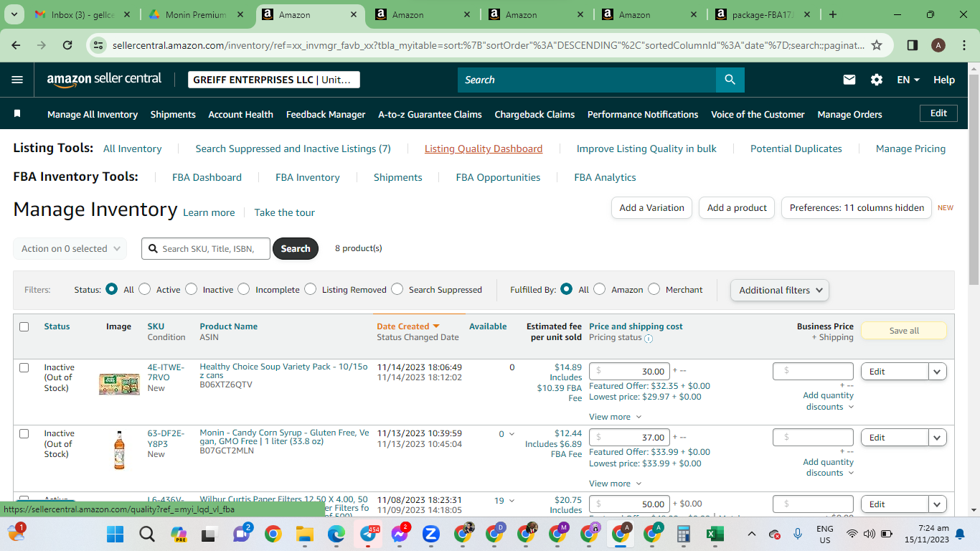Screen dimensions: 980x551
Task: Expand Add quantity discounts for Healthy Choice Soup
Action: coord(829,401)
